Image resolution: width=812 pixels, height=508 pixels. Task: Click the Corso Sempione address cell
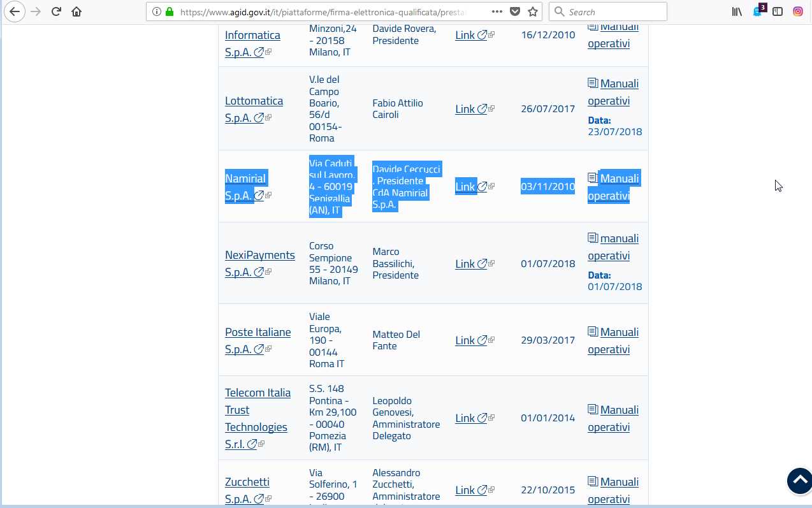pyautogui.click(x=333, y=263)
